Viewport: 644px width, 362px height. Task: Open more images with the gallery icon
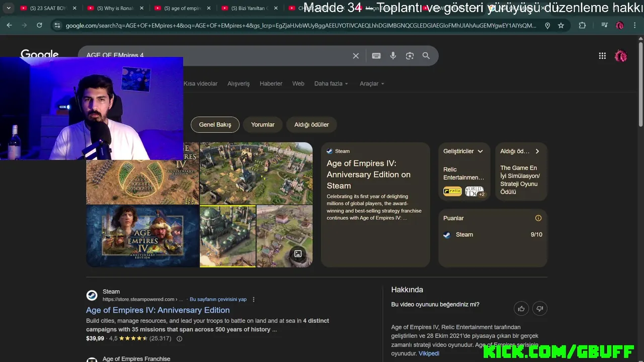coord(298,254)
